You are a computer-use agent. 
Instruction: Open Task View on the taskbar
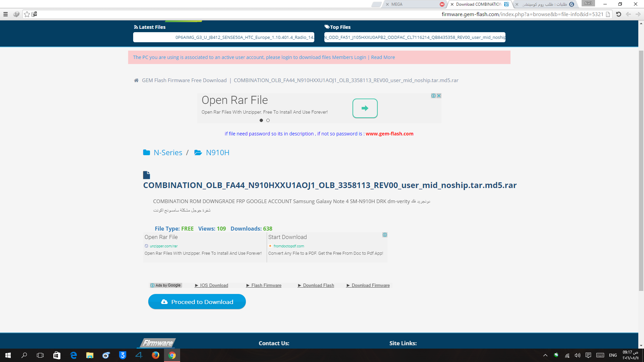tap(40, 355)
